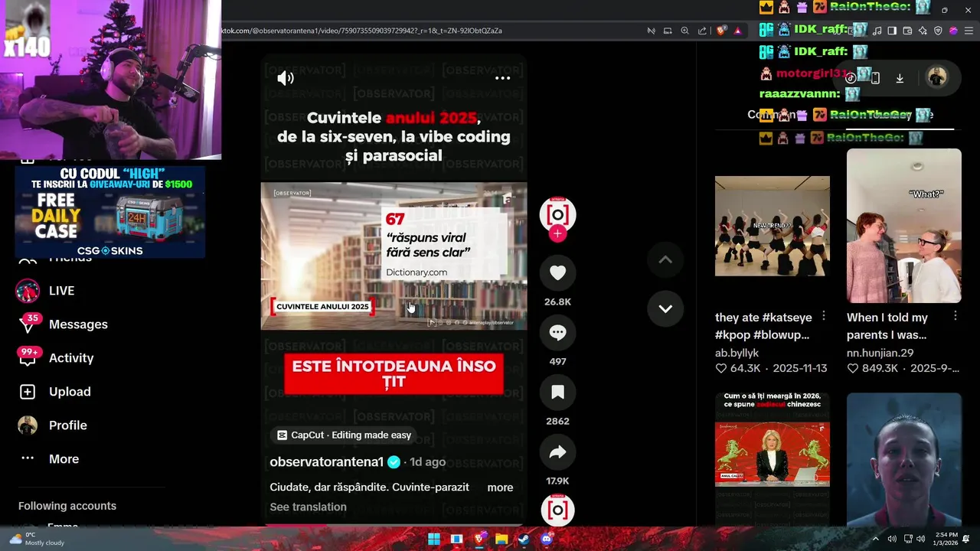Open Discord from the taskbar

tap(547, 539)
